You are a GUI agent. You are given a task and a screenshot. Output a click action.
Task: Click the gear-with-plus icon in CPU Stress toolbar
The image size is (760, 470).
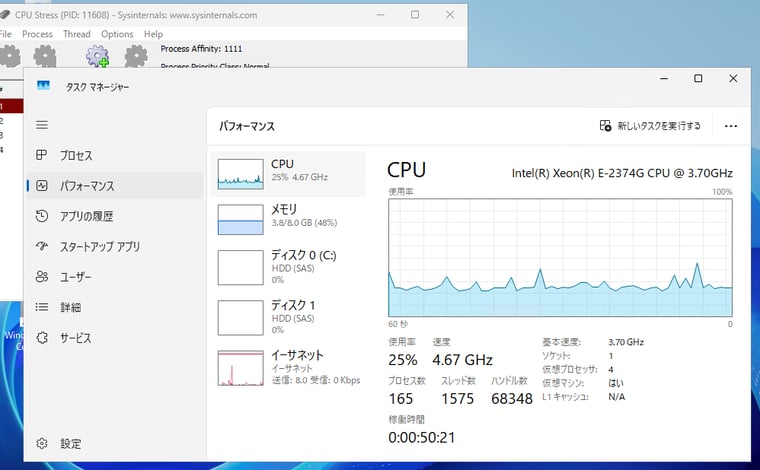[x=97, y=56]
